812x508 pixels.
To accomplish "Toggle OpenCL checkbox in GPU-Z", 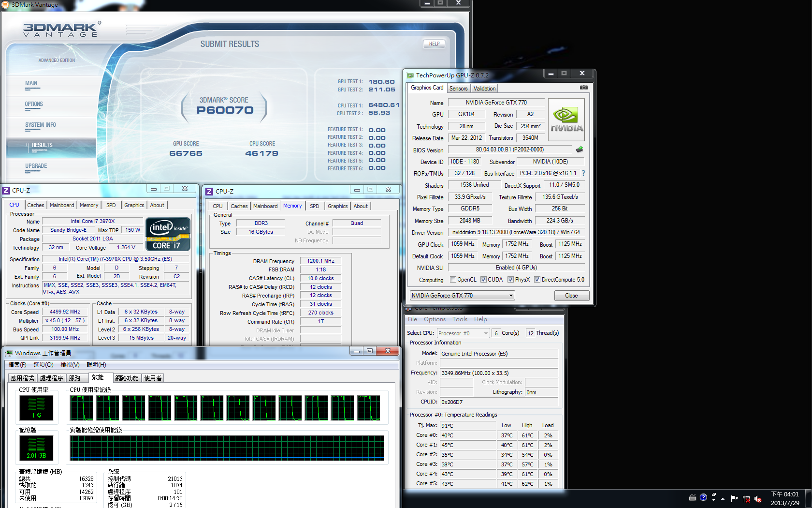I will coord(453,280).
